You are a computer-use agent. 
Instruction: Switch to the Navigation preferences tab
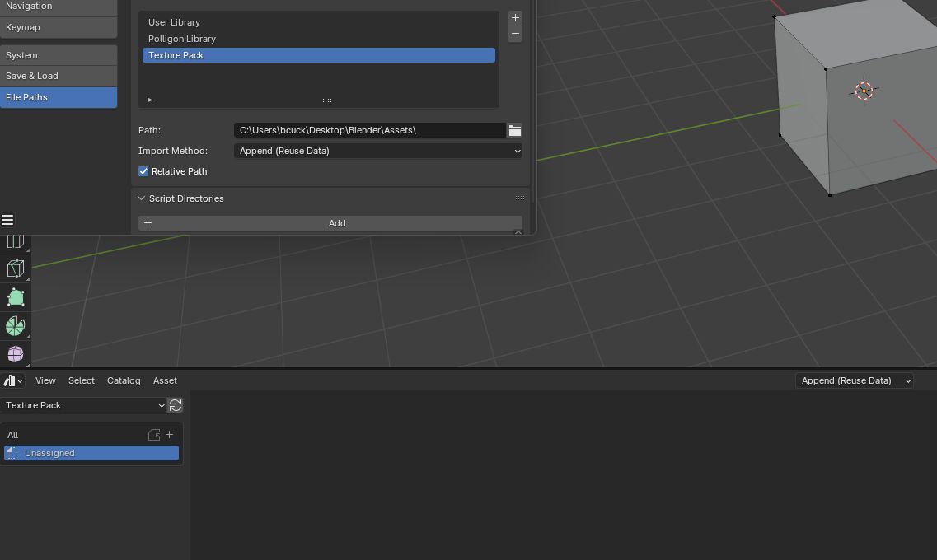click(59, 7)
